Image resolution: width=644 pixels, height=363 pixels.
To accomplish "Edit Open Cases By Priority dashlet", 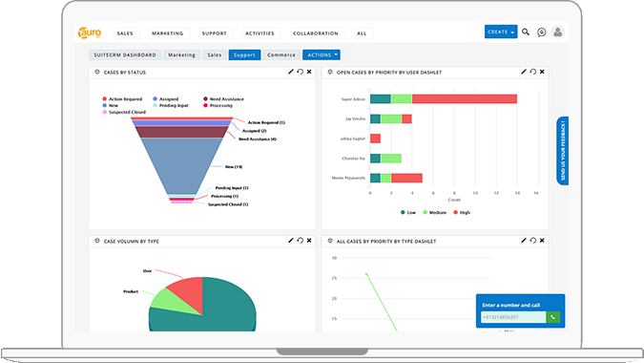I will point(524,72).
